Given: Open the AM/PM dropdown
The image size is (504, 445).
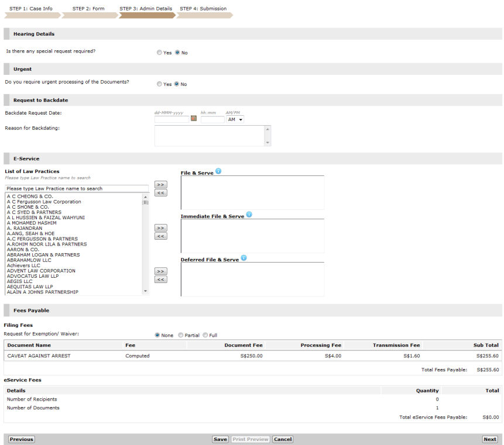Looking at the screenshot, I should point(235,119).
